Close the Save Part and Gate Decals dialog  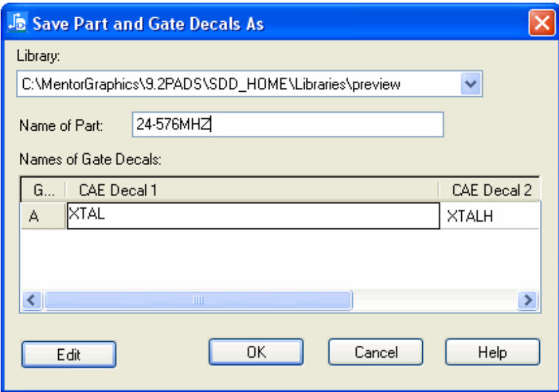click(x=540, y=23)
